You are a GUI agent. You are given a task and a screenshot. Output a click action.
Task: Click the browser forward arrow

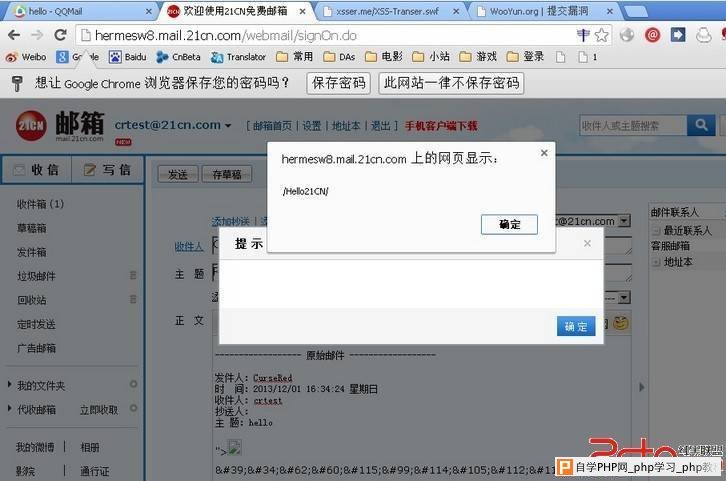pos(37,35)
